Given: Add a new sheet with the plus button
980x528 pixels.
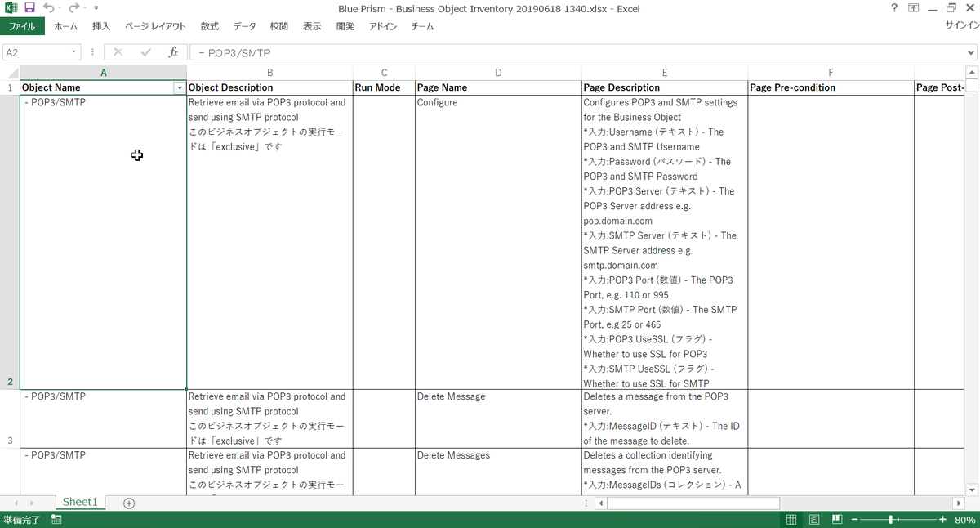Looking at the screenshot, I should pyautogui.click(x=129, y=503).
